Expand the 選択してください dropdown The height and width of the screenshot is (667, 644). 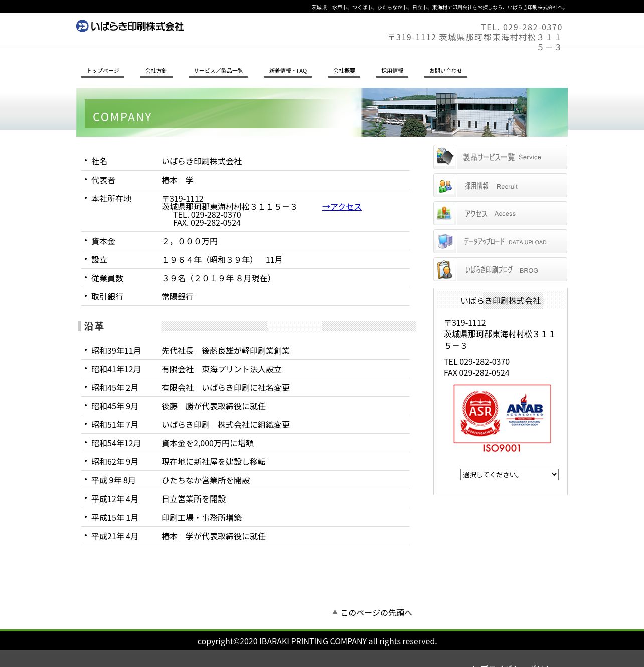510,474
